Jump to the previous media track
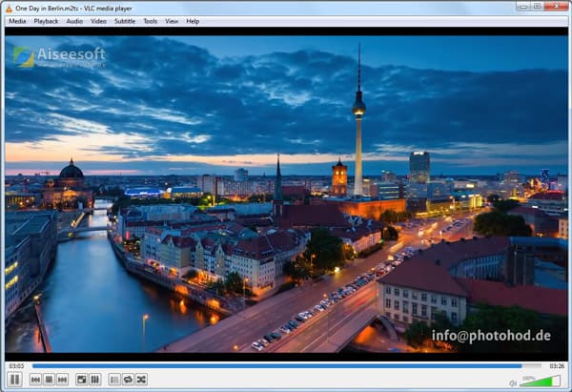The image size is (572, 392). click(35, 380)
